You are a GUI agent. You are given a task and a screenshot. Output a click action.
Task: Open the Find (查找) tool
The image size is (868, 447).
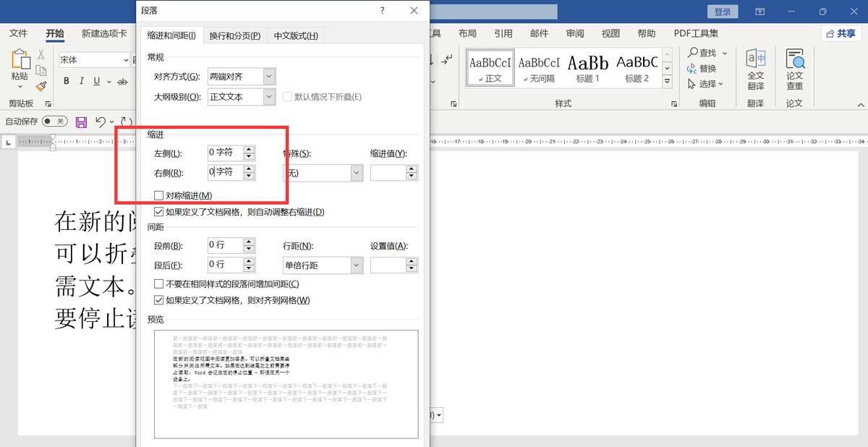(702, 53)
